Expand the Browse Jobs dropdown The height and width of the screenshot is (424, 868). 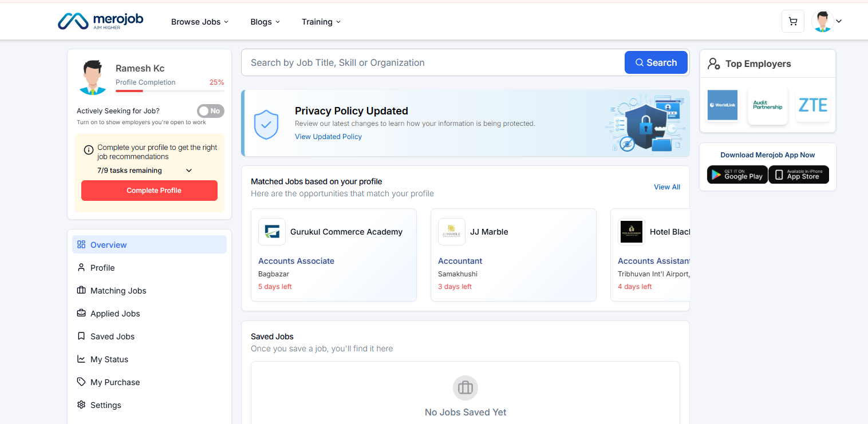(x=200, y=22)
